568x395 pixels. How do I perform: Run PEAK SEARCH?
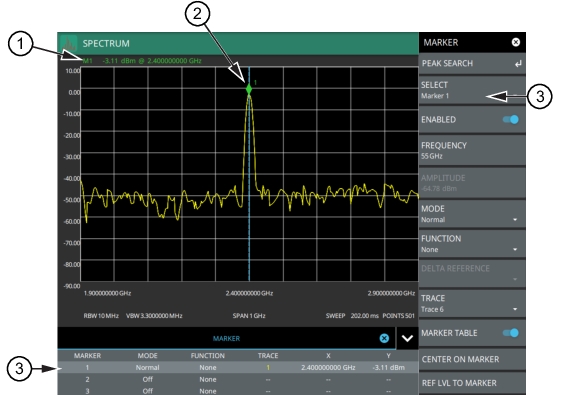pyautogui.click(x=472, y=64)
